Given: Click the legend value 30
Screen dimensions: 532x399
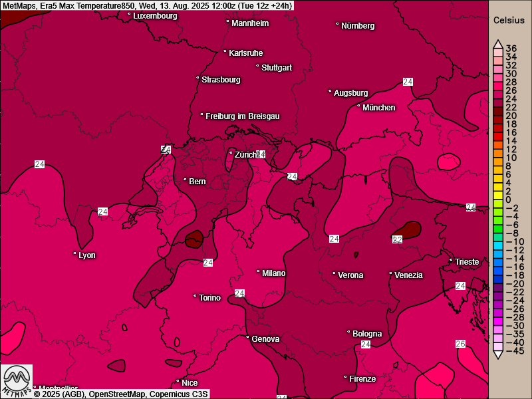Looking at the screenshot, I should (511, 74).
